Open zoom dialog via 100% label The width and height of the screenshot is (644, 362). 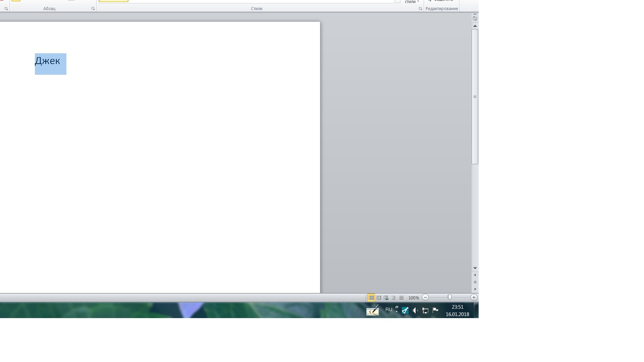point(414,298)
